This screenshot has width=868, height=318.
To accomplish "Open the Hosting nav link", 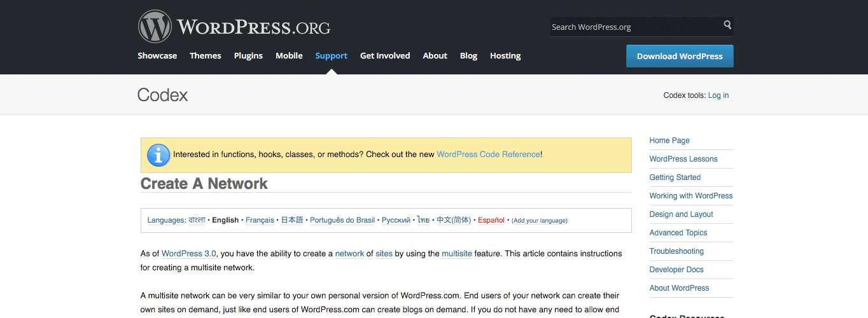I will [505, 56].
